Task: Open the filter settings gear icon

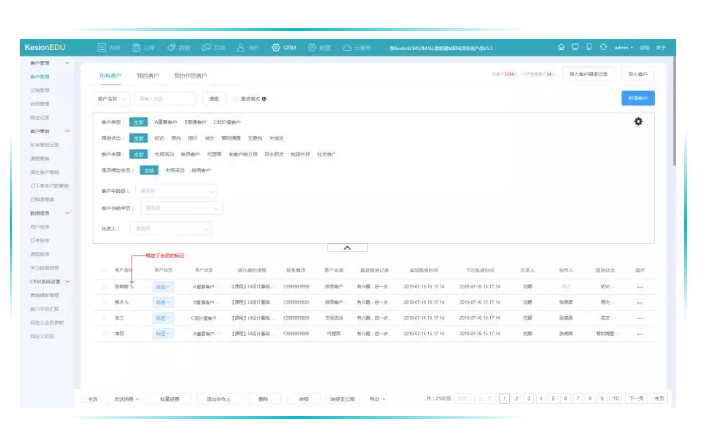Action: [x=638, y=121]
